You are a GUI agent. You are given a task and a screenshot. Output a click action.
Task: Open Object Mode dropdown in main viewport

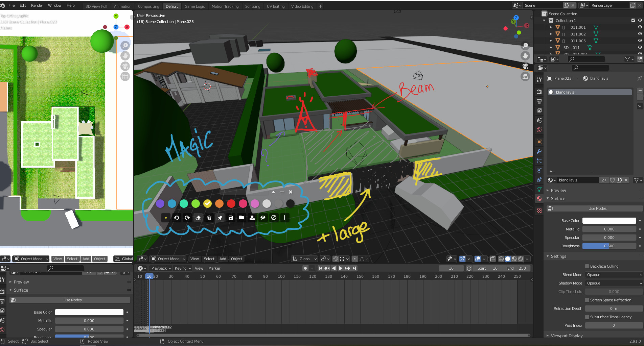pos(168,259)
